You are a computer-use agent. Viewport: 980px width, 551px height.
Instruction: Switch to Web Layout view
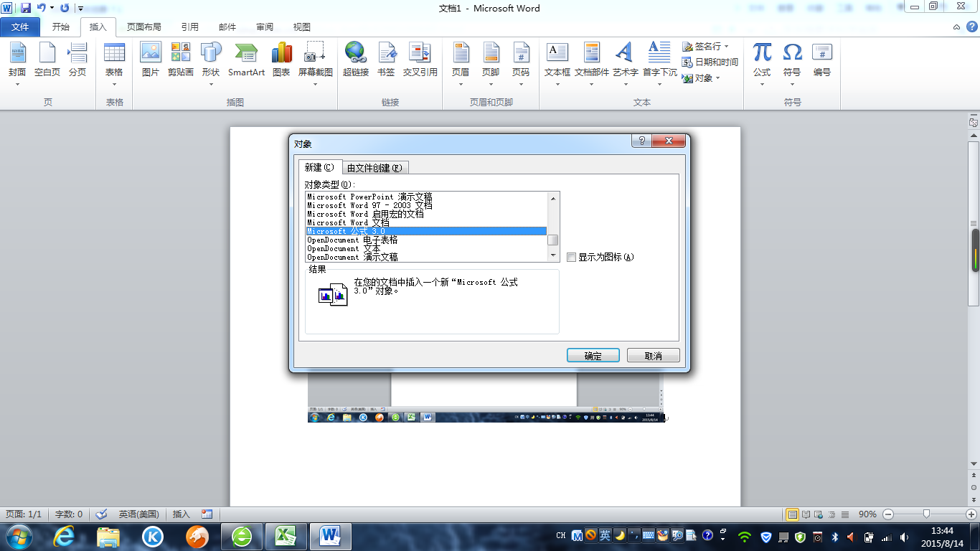[x=819, y=514]
